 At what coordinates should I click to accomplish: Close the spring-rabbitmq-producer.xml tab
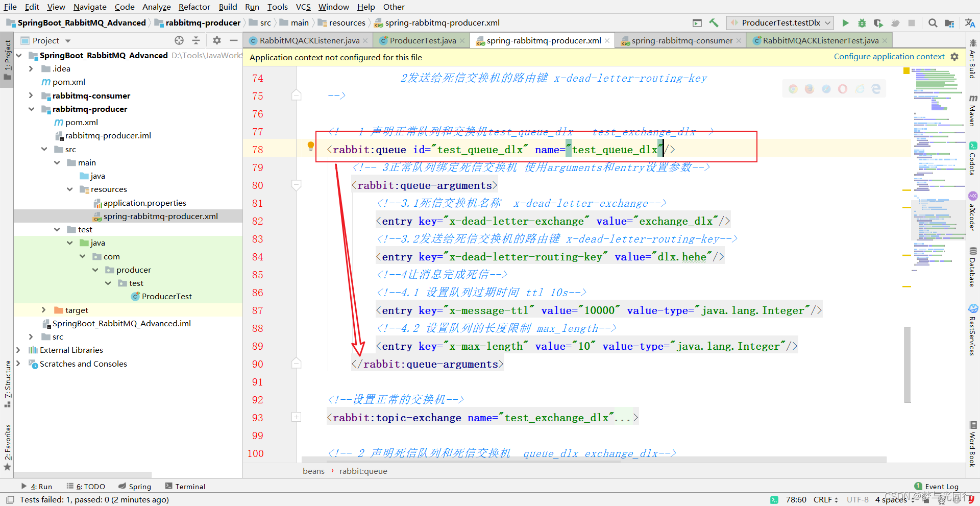(607, 41)
